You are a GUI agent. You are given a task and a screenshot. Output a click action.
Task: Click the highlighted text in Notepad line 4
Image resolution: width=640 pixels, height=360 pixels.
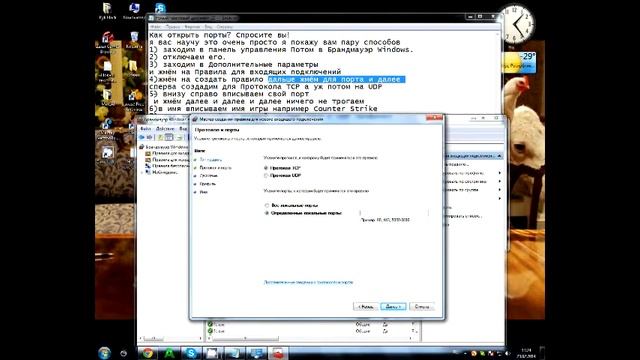pos(336,79)
